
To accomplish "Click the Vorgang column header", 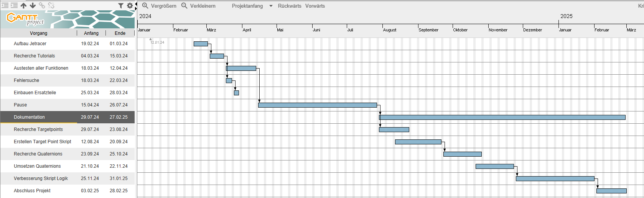I will pyautogui.click(x=38, y=33).
